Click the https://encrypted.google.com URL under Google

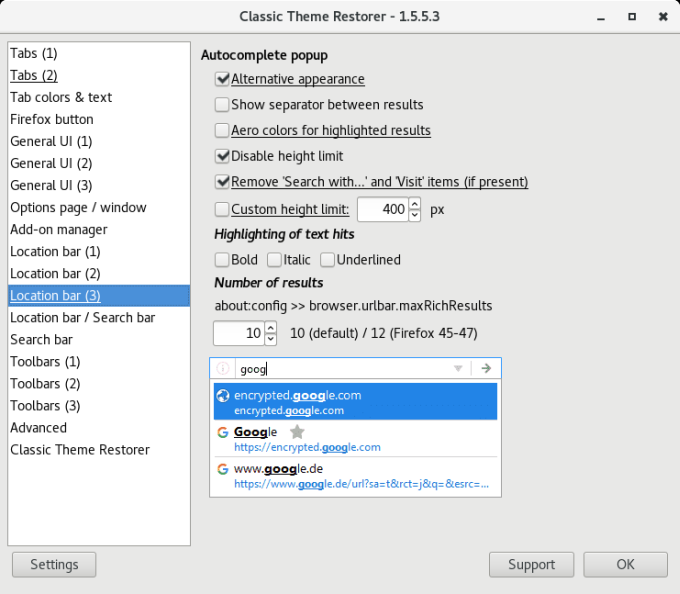(x=307, y=447)
